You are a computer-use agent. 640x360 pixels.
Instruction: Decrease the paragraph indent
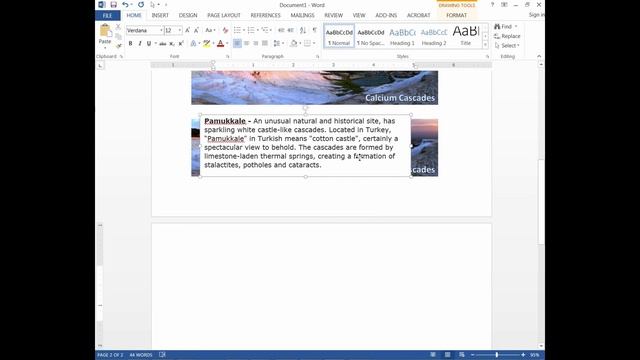tap(281, 30)
